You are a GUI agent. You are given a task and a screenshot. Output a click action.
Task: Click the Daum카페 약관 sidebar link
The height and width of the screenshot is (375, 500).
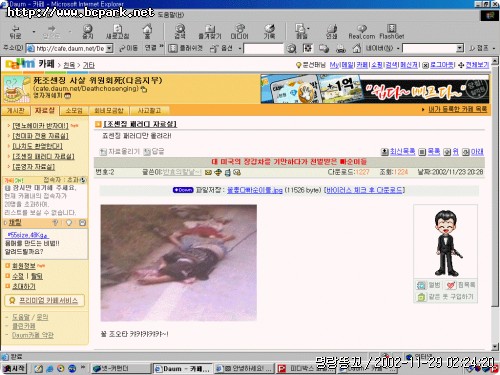33,335
